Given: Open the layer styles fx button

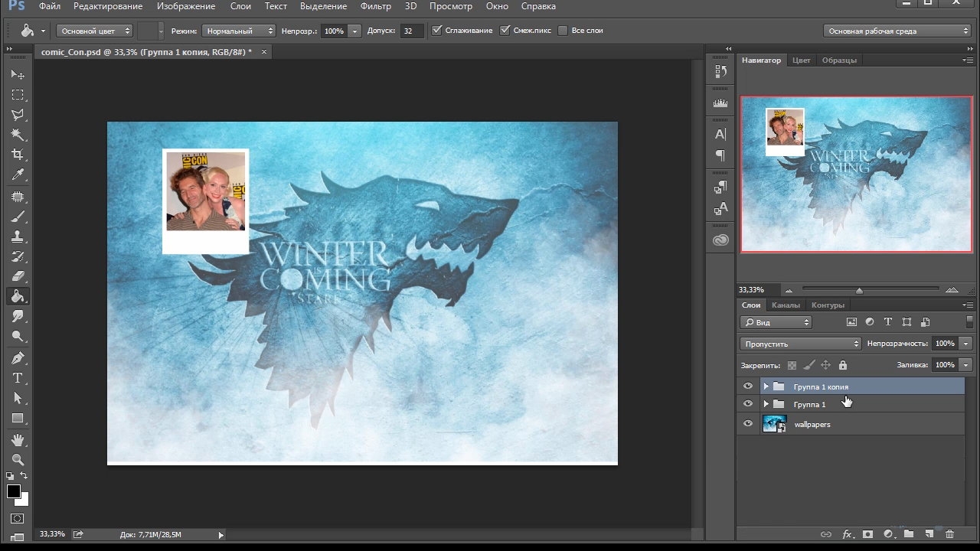Looking at the screenshot, I should pyautogui.click(x=848, y=534).
